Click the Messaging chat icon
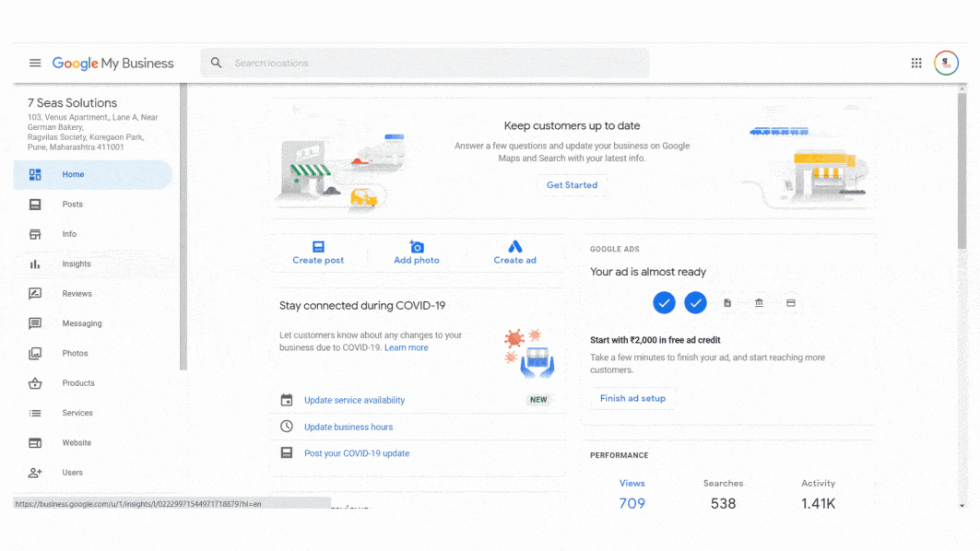The width and height of the screenshot is (980, 551). [35, 323]
